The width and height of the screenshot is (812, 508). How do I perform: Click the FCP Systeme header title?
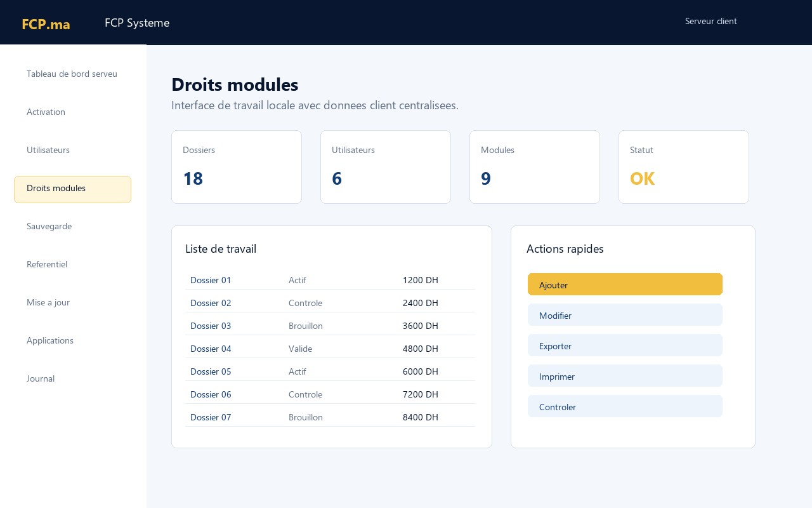(x=137, y=23)
